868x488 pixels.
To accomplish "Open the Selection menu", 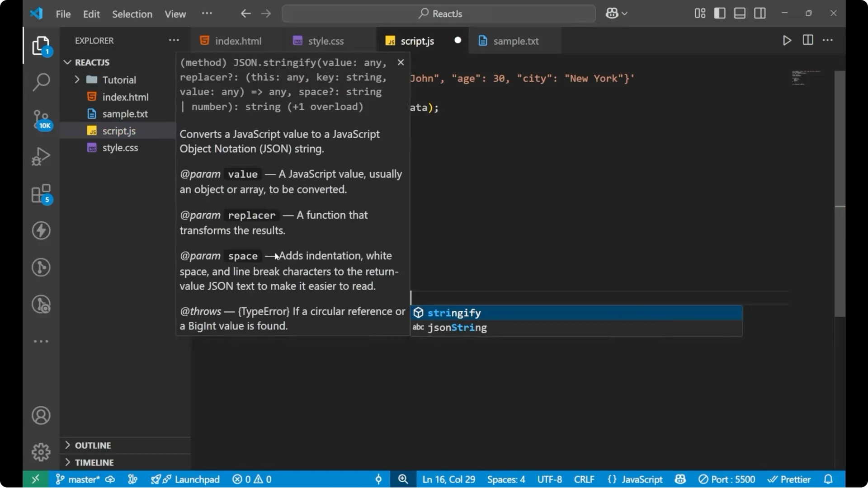I will [x=132, y=14].
